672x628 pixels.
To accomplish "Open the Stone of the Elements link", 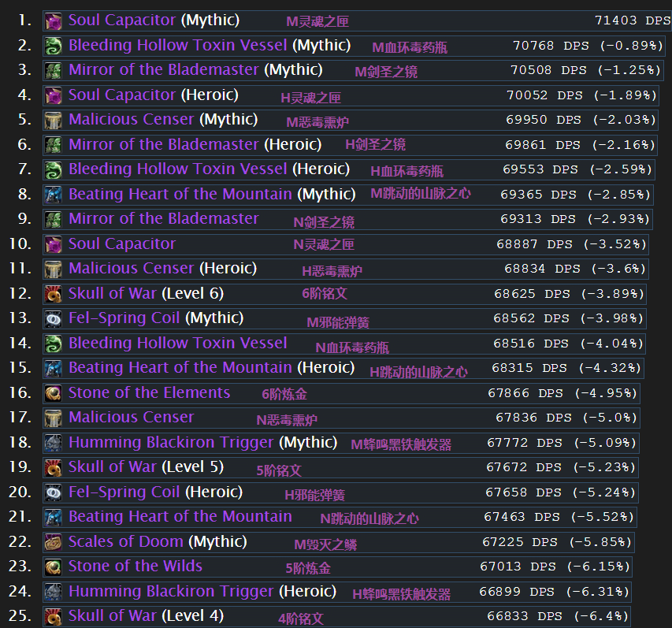I will 149,392.
